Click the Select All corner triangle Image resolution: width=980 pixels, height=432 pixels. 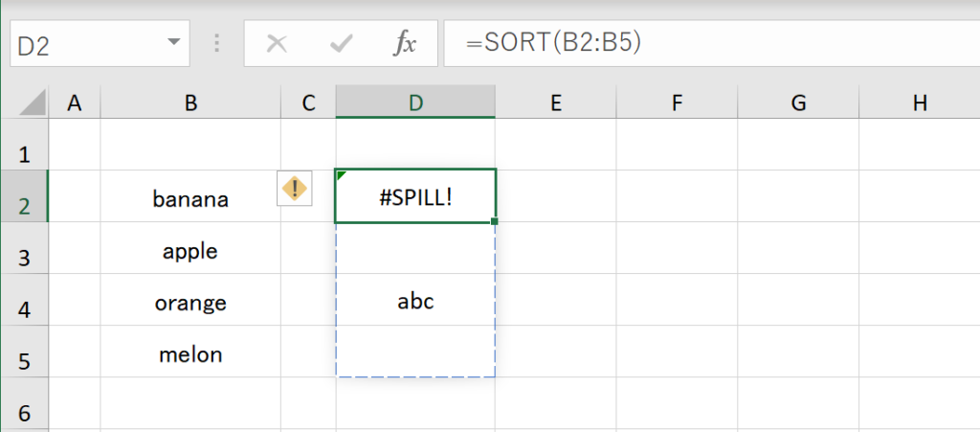pos(33,102)
